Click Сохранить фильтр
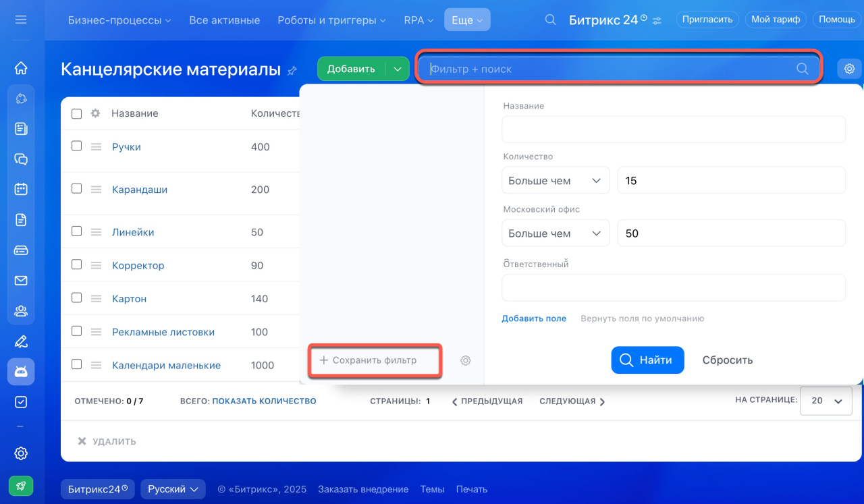Screen dimensions: 864x504 point(368,360)
